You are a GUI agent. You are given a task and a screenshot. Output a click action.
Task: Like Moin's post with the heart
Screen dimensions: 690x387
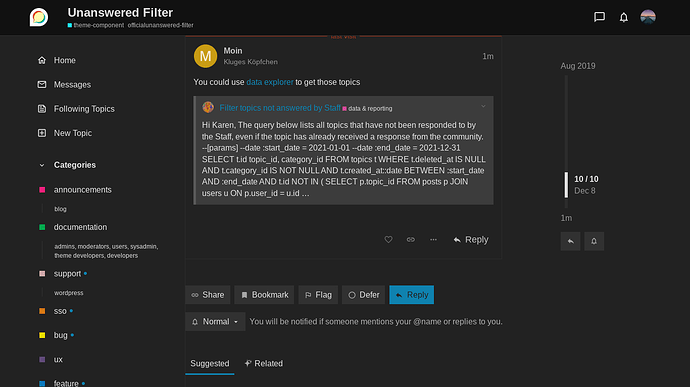point(388,240)
